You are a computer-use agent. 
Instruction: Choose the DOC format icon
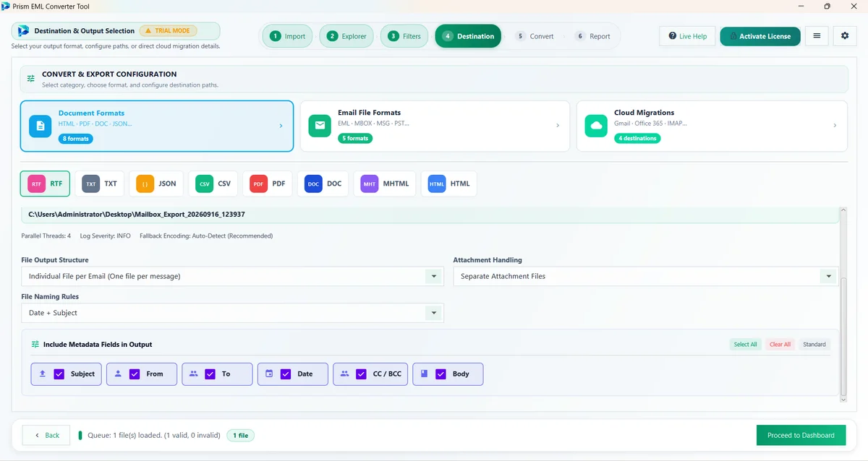click(313, 184)
